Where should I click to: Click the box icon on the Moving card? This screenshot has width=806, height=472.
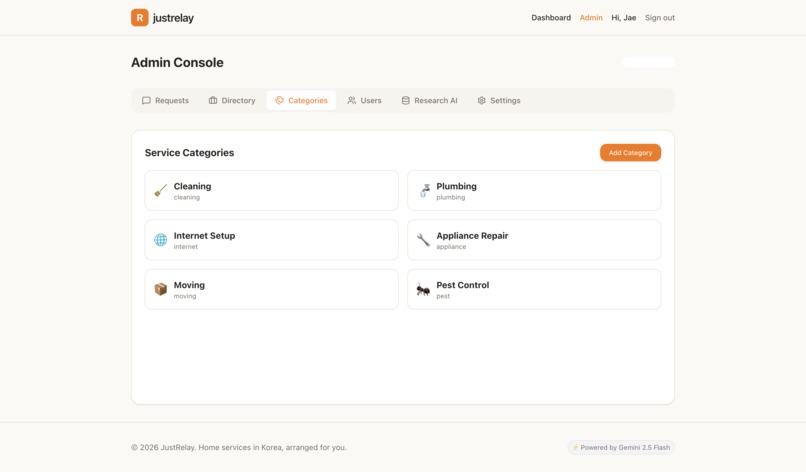[x=160, y=289]
